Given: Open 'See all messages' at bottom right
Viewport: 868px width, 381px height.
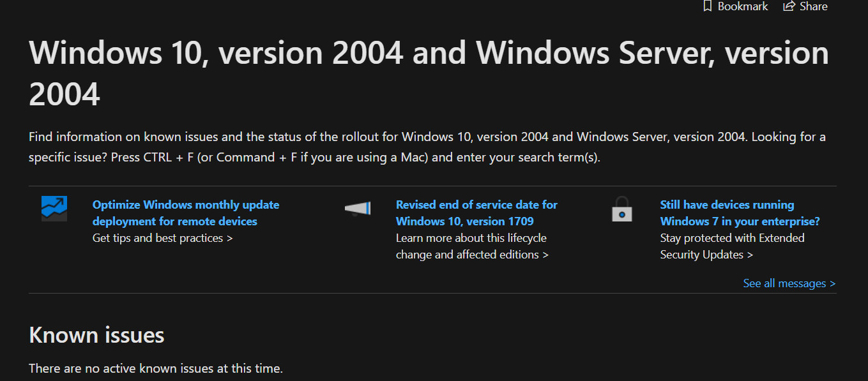Looking at the screenshot, I should click(x=789, y=283).
